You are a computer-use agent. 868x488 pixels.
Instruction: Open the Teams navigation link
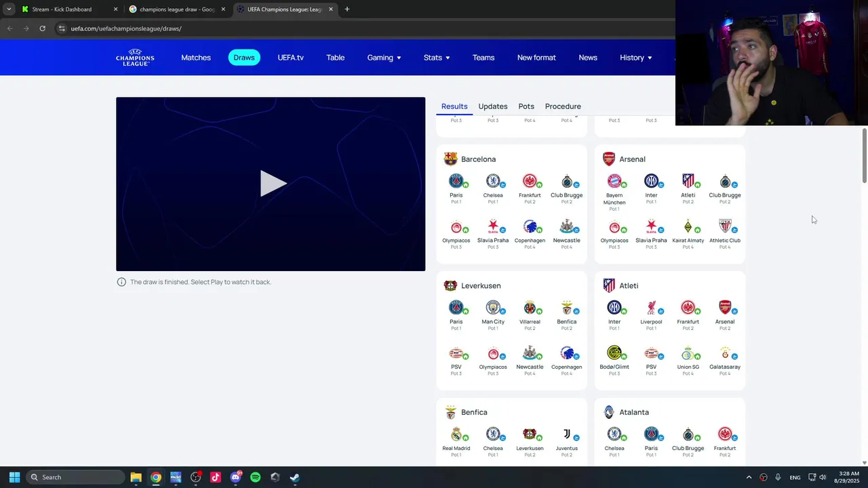[x=484, y=58]
